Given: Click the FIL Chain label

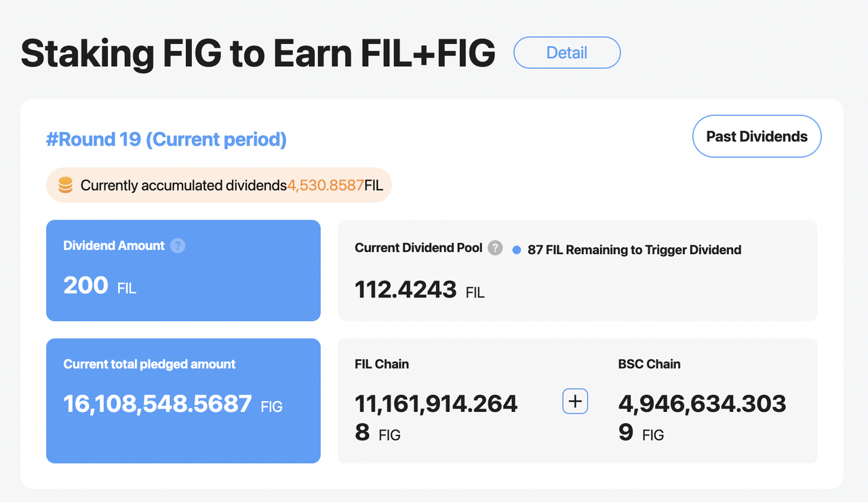Looking at the screenshot, I should point(382,364).
